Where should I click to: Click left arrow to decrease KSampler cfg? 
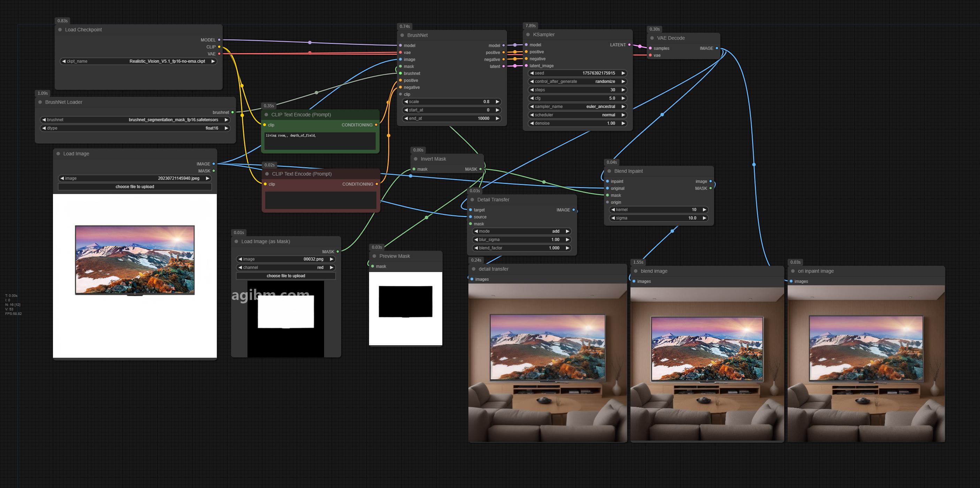click(x=532, y=98)
